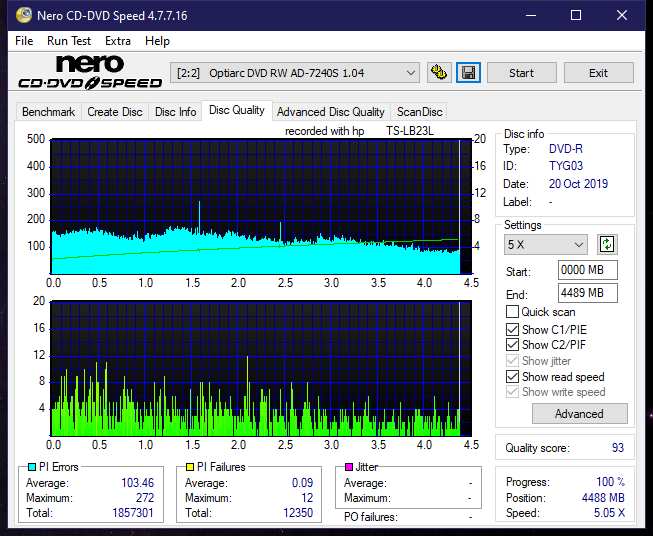Image resolution: width=653 pixels, height=536 pixels.
Task: Open the 5 X speed dropdown
Action: pyautogui.click(x=546, y=244)
